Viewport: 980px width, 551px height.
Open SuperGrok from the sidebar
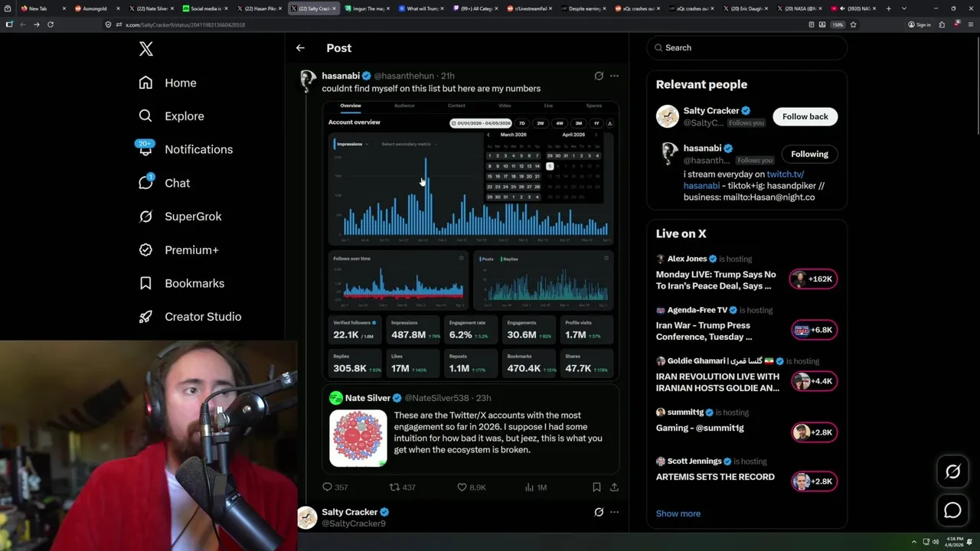(180, 217)
